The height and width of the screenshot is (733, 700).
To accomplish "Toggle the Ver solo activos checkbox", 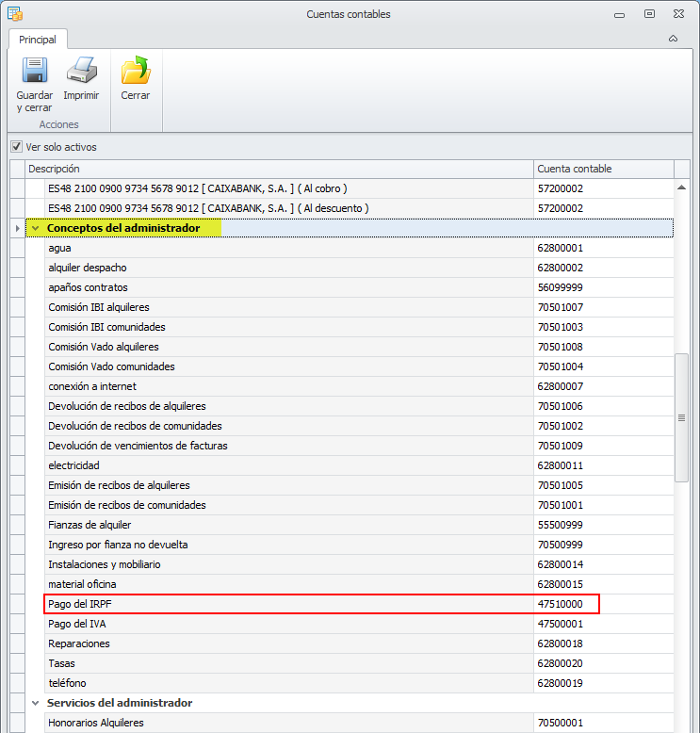I will (17, 147).
